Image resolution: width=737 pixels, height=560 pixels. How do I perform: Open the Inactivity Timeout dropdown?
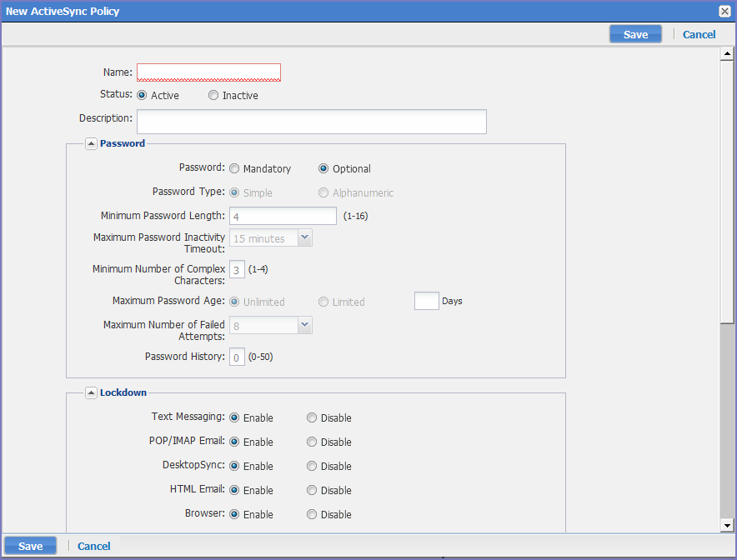(304, 237)
